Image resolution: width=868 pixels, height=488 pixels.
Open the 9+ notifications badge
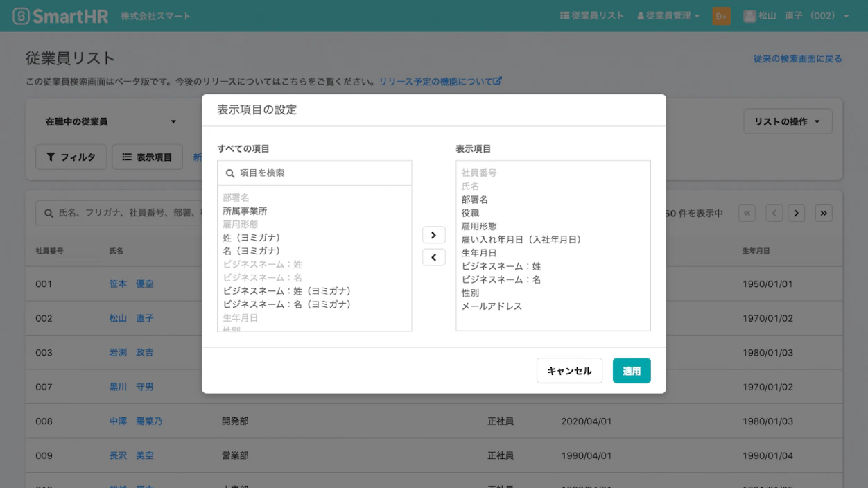[x=721, y=15]
